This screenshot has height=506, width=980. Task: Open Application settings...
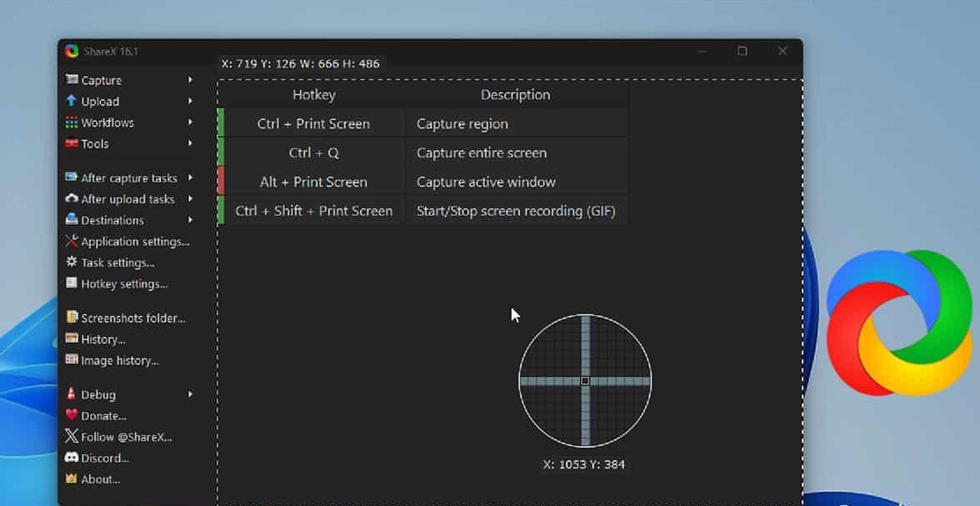tap(136, 242)
